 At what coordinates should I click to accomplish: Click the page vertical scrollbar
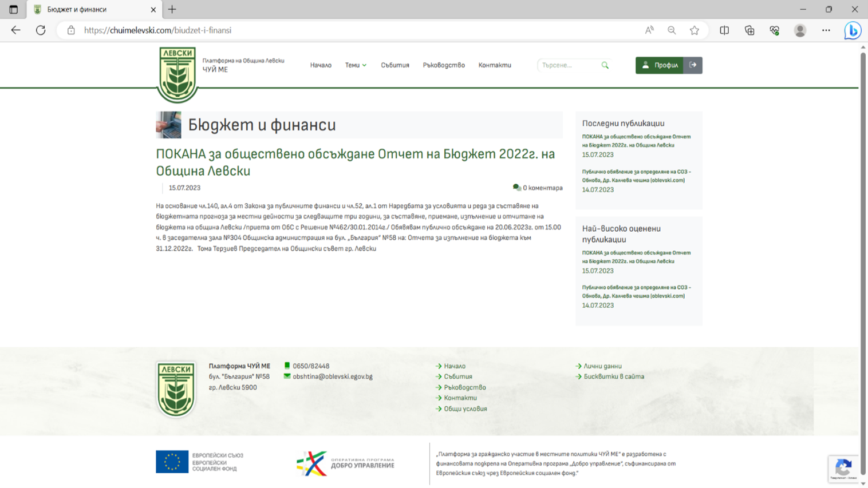point(863,229)
